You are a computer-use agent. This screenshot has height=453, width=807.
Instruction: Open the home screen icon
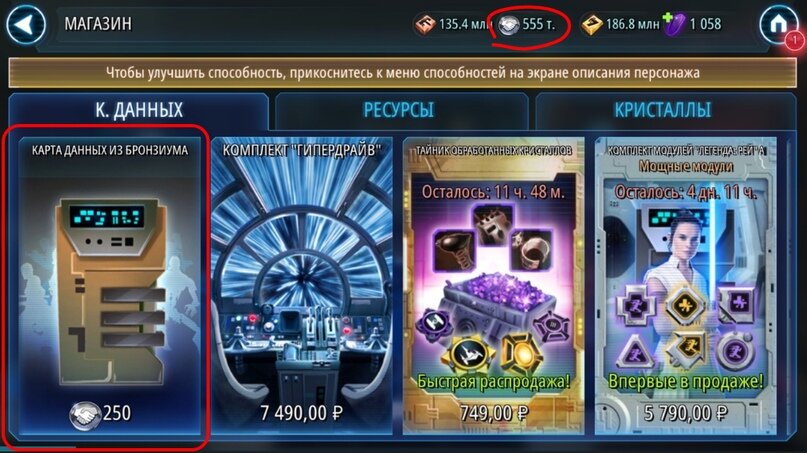pos(779,24)
